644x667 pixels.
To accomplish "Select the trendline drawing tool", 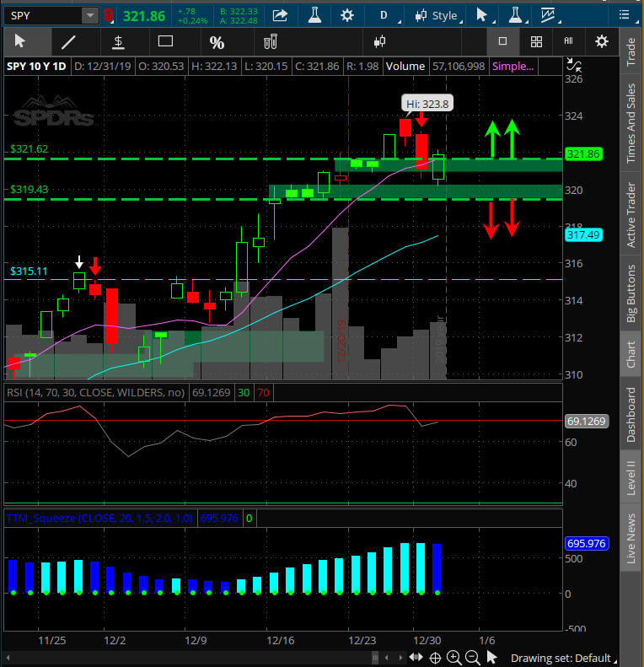I will pos(69,41).
